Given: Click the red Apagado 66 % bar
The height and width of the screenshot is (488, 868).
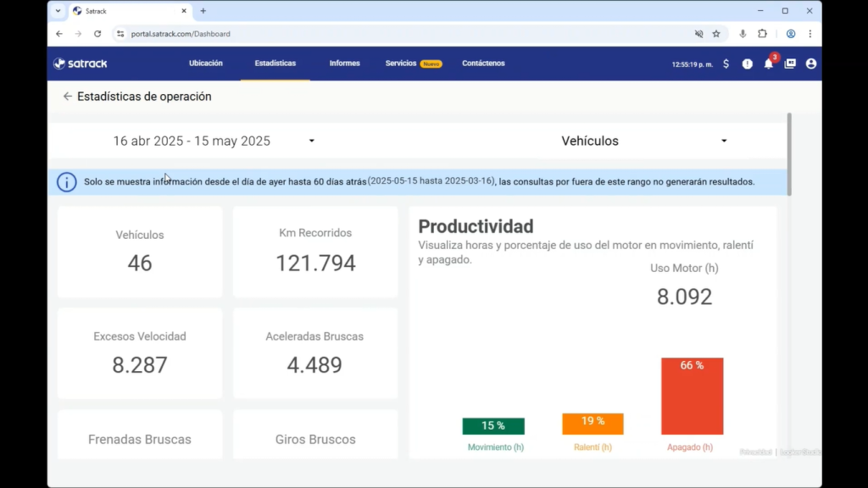Looking at the screenshot, I should coord(692,396).
